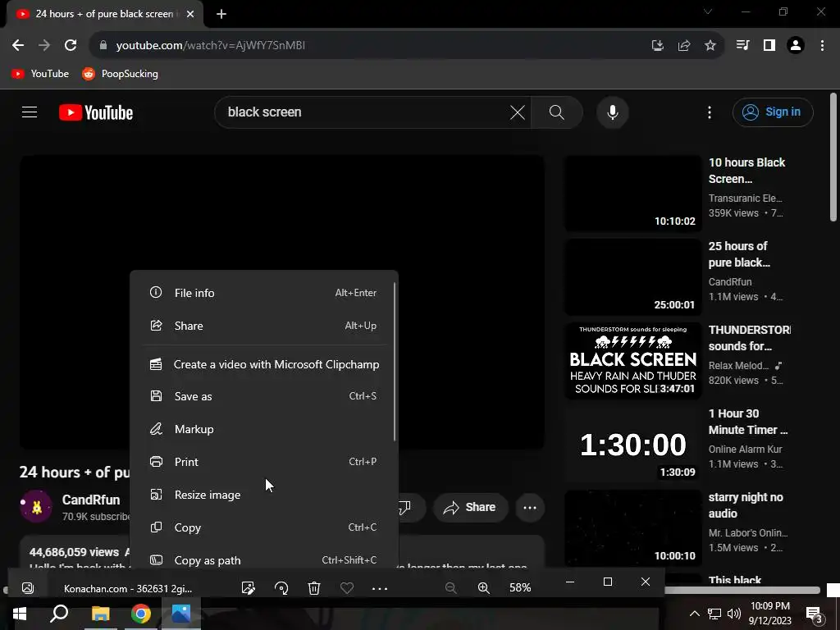The height and width of the screenshot is (630, 840).
Task: Open THUNDERSTORM sounds video thumbnail
Action: pos(632,361)
